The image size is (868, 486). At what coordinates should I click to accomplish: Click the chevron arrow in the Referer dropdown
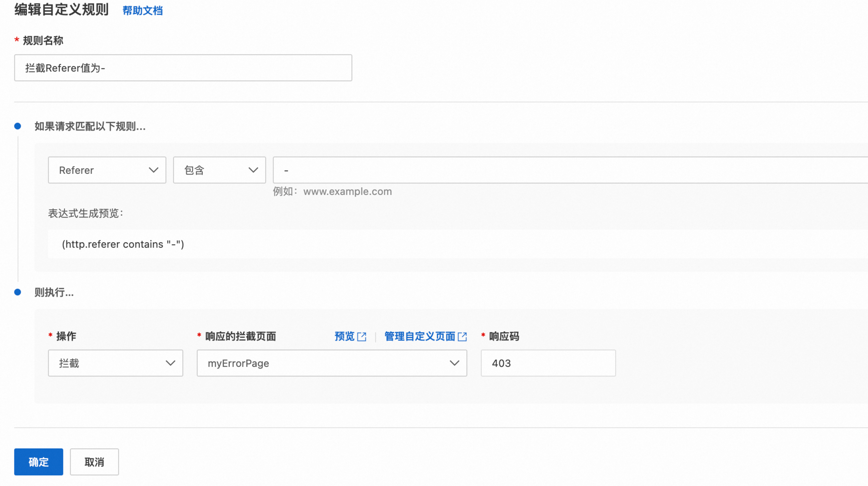coord(154,170)
